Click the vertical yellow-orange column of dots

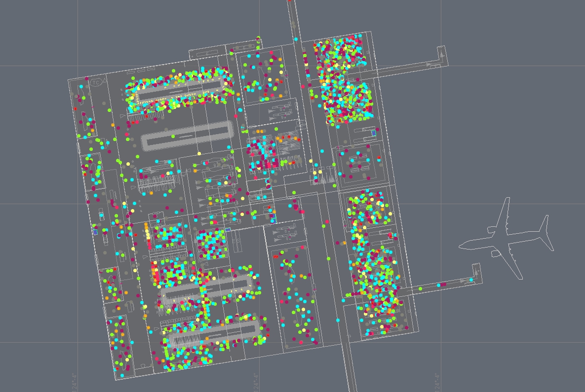click(147, 236)
